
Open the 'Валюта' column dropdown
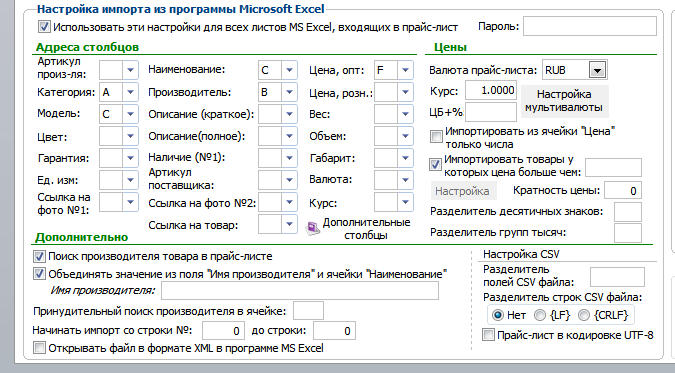click(405, 180)
